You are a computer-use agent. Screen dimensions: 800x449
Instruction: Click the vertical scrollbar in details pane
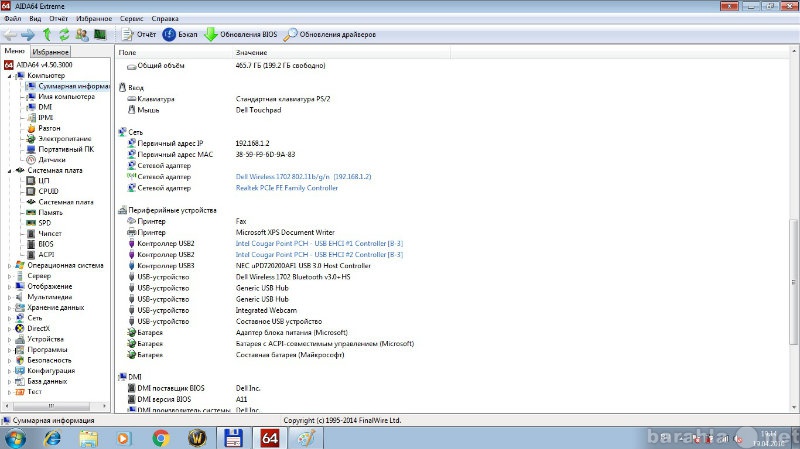click(x=793, y=281)
